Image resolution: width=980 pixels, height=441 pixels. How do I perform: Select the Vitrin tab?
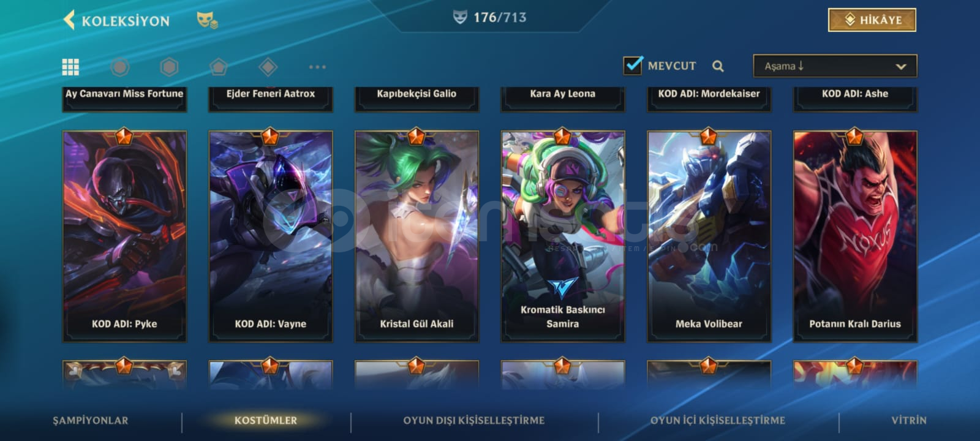pyautogui.click(x=909, y=420)
